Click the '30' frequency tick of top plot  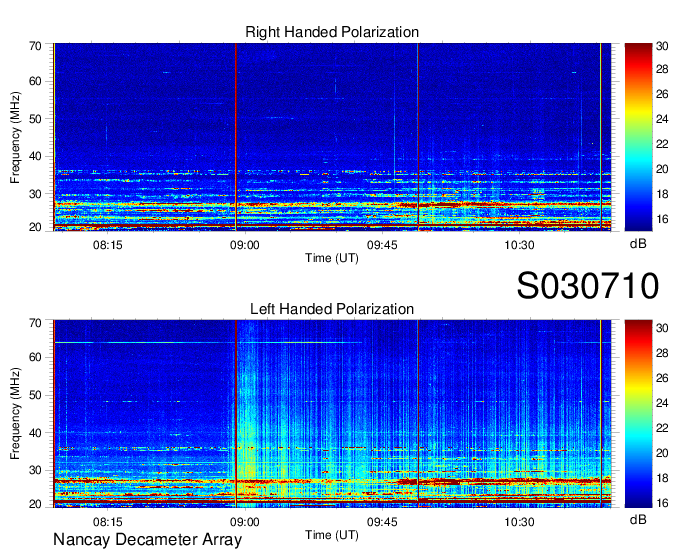point(36,194)
